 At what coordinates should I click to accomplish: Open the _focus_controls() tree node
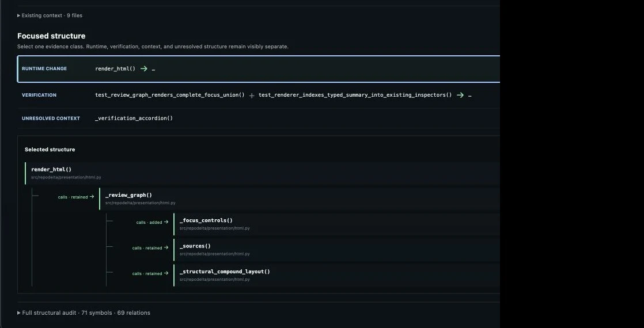pos(336,224)
